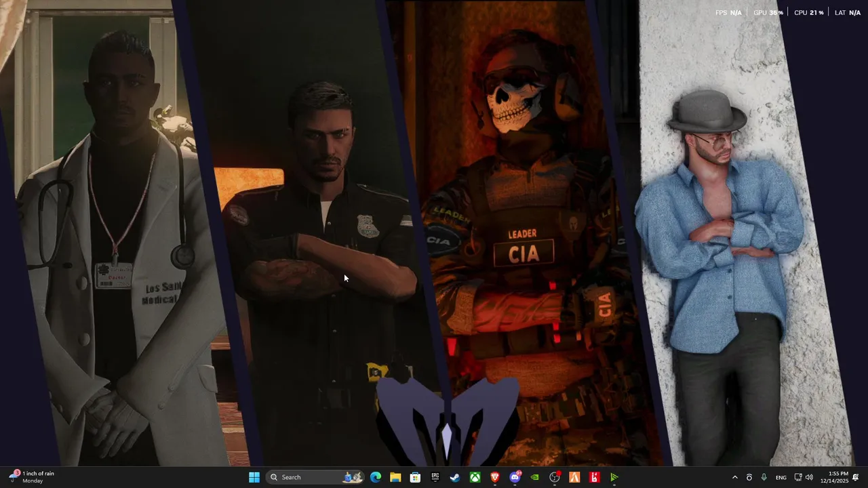Open the orange A-logo app on the taskbar
The width and height of the screenshot is (868, 488).
(x=574, y=477)
